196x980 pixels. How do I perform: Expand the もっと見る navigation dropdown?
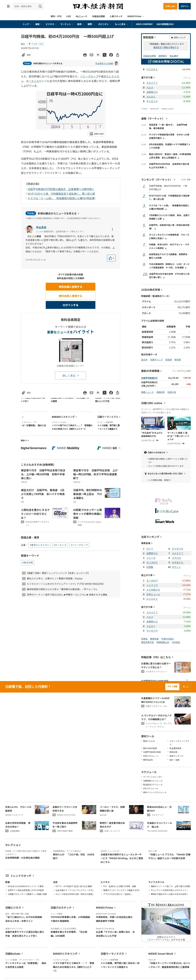pos(121,24)
